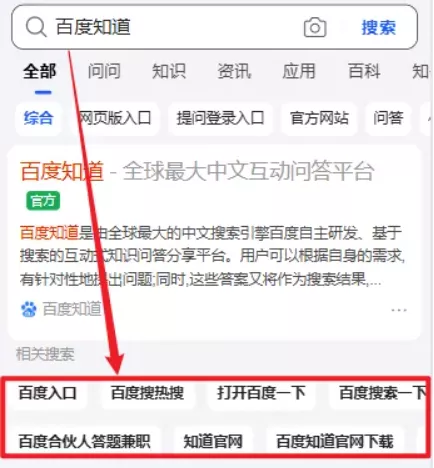Open camera image search icon

click(x=315, y=27)
